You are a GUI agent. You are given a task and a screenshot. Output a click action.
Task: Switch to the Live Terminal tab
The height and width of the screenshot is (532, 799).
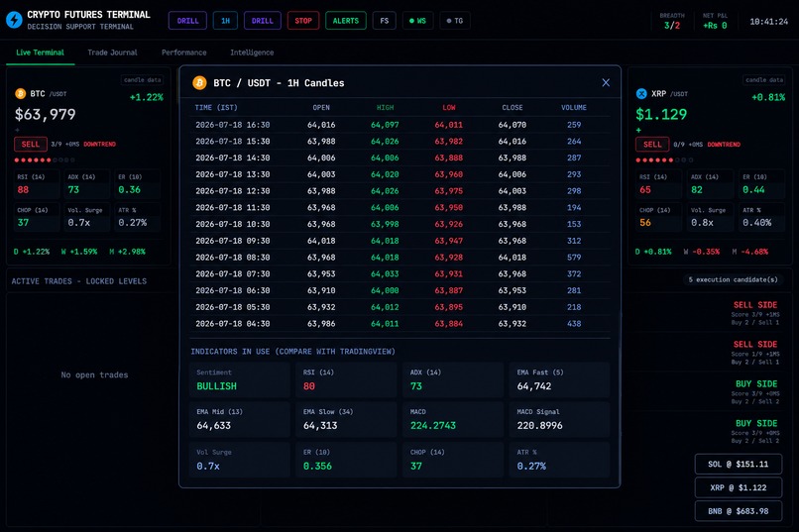pyautogui.click(x=40, y=53)
